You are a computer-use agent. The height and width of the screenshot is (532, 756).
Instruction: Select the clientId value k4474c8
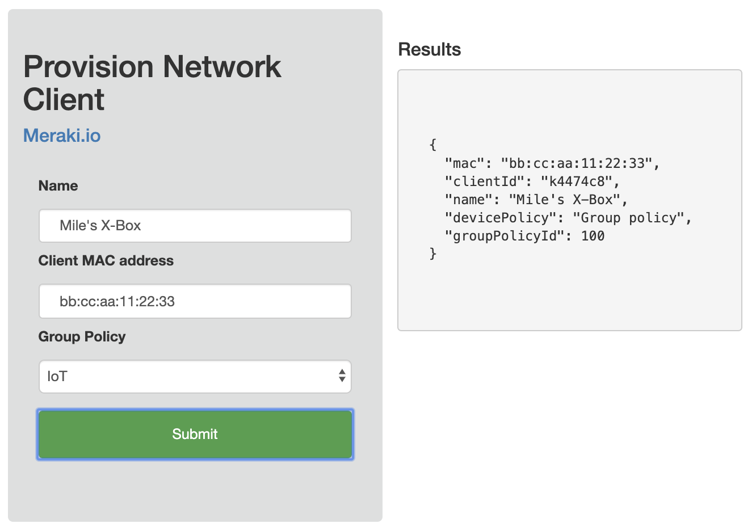coord(576,182)
